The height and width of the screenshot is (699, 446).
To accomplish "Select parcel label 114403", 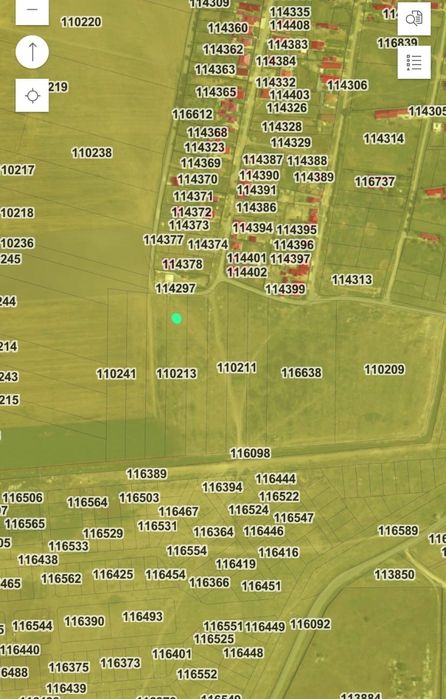I will coord(289,95).
